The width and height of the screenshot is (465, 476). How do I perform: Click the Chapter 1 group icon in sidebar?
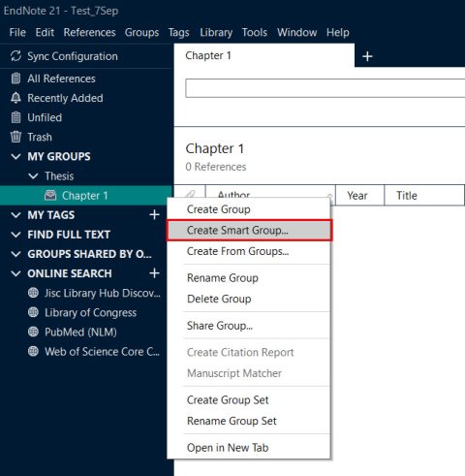click(x=50, y=195)
